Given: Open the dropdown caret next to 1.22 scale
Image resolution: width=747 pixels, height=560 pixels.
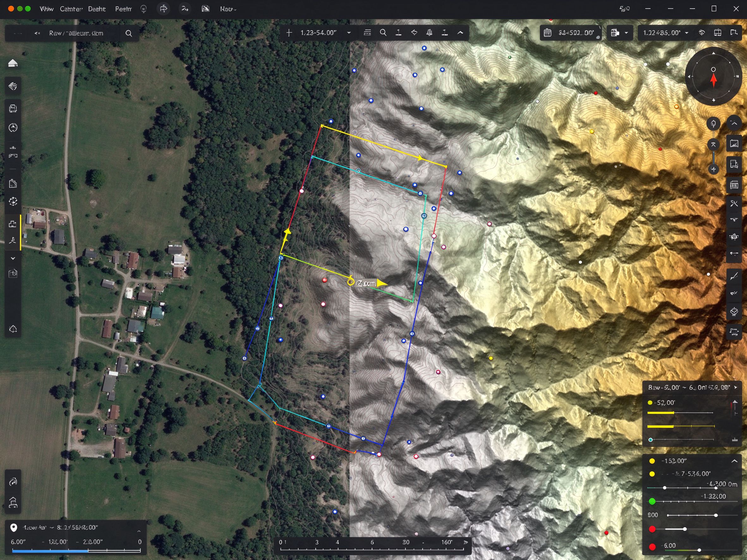Looking at the screenshot, I should click(x=687, y=33).
